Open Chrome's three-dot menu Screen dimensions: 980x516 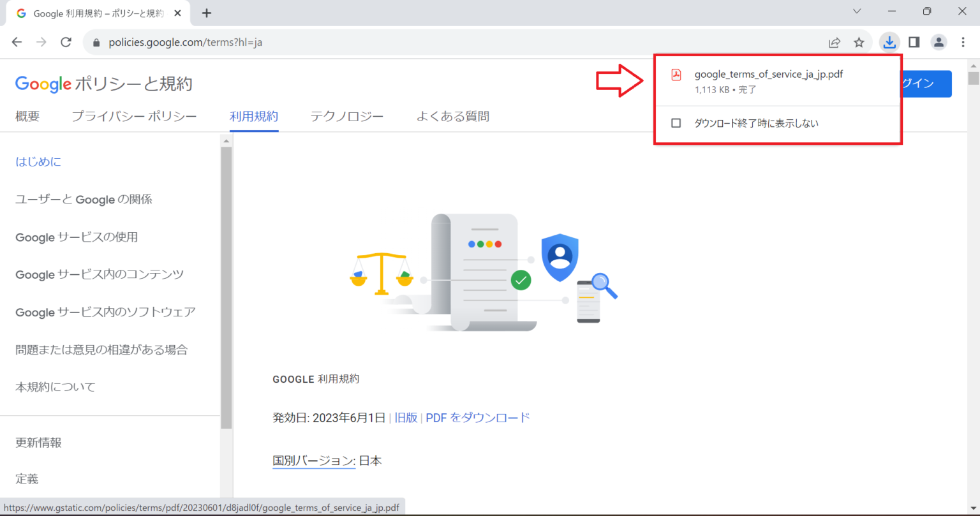point(963,42)
